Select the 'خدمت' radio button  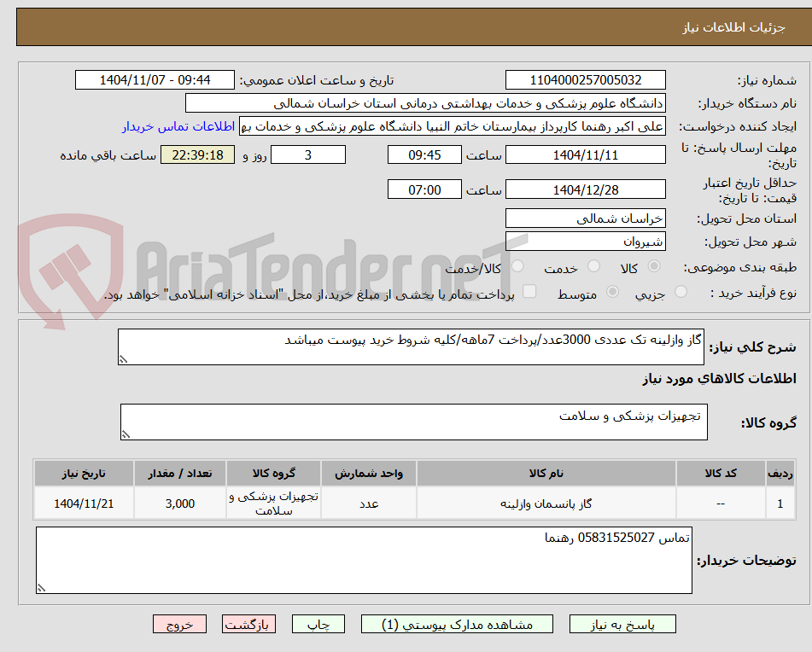point(594,266)
